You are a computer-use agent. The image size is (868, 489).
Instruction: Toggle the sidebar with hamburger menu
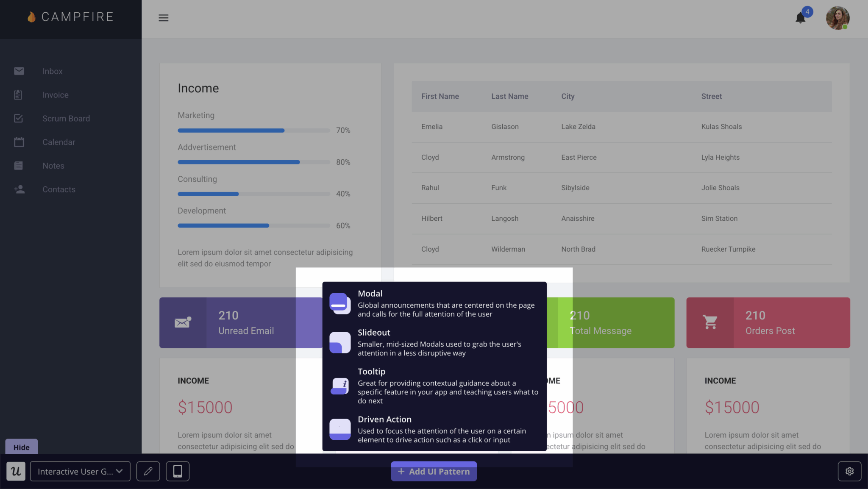pos(164,18)
